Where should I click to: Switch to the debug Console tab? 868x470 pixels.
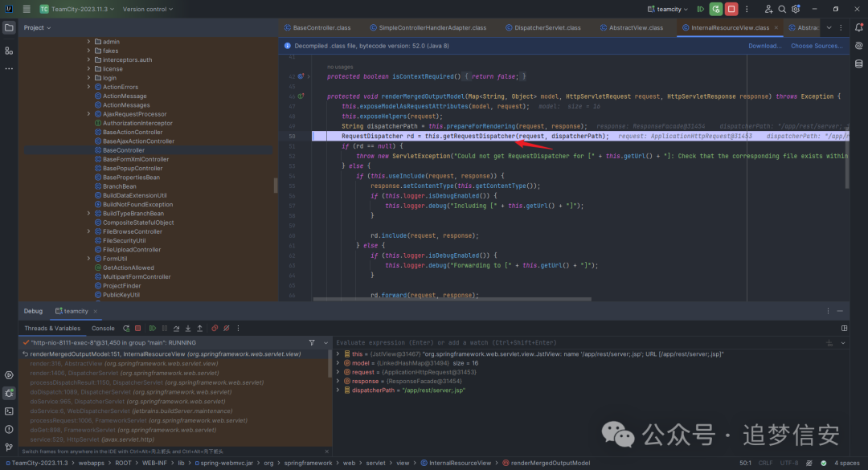coord(103,329)
